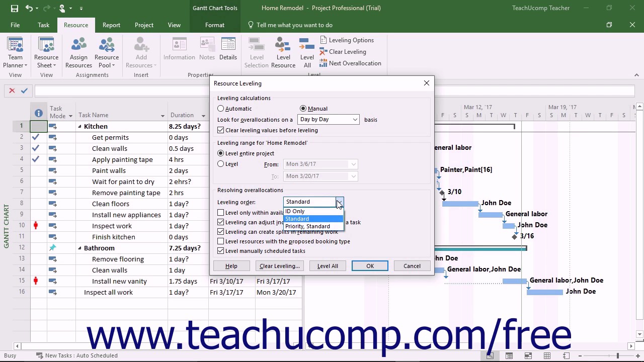
Task: Click the Clear Leveling... dialog button
Action: coord(280,266)
